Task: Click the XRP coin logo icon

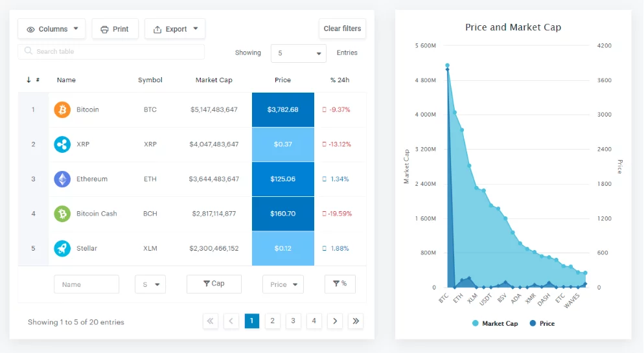Action: click(x=62, y=144)
